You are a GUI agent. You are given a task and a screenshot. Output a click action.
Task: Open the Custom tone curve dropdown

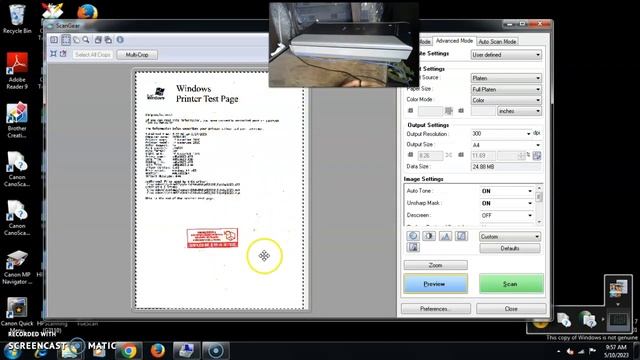[x=510, y=237]
